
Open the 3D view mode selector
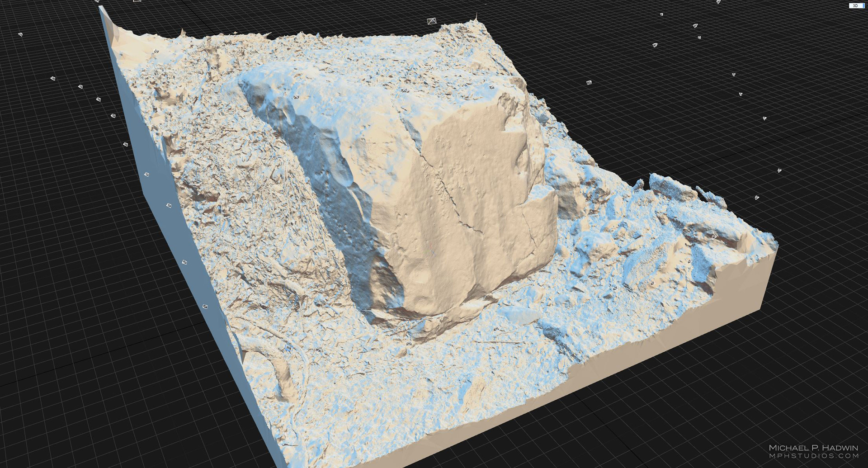857,5
